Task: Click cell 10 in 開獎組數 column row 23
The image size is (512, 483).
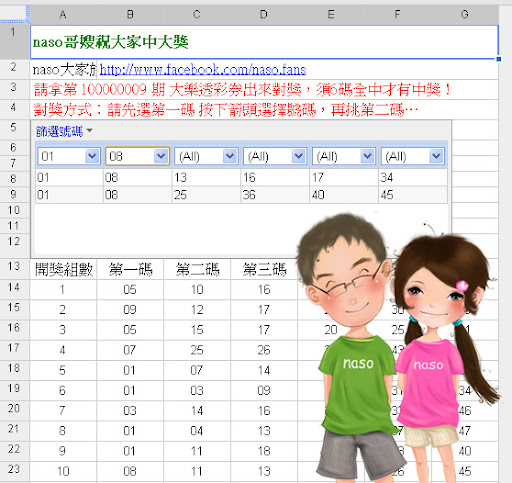Action: tap(63, 471)
